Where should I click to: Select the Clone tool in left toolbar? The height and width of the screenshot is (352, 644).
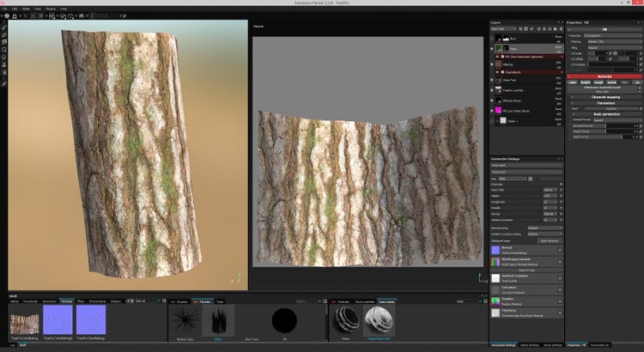pyautogui.click(x=4, y=65)
